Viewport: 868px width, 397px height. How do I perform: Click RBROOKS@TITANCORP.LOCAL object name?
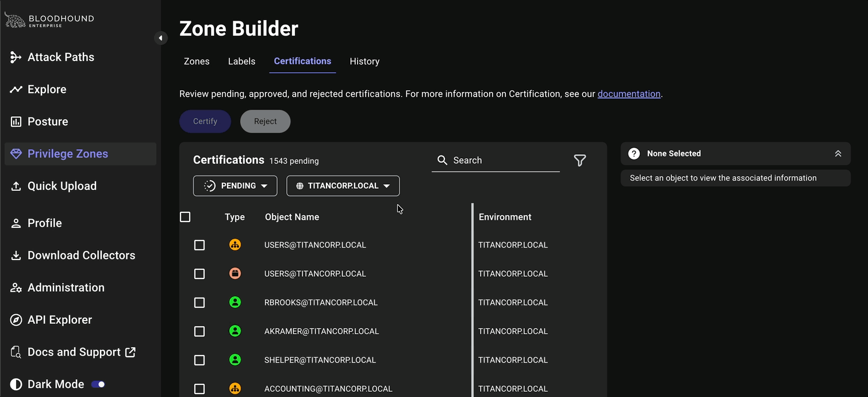pos(321,303)
